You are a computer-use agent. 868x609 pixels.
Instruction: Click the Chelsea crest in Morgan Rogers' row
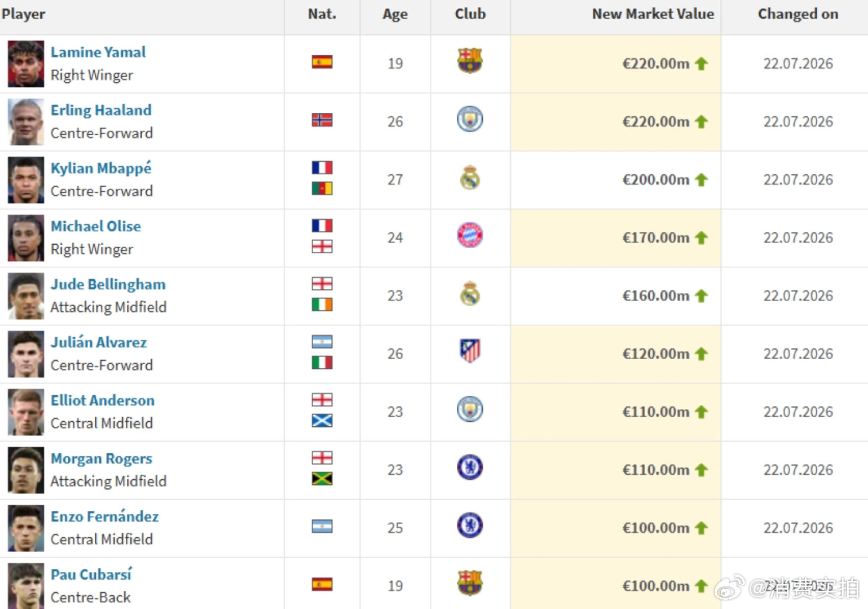point(470,467)
